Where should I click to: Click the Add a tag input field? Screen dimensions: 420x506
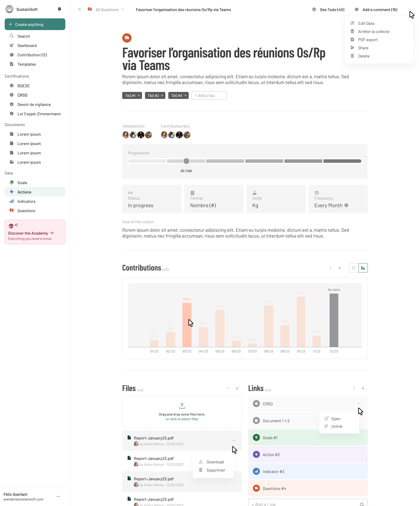point(209,95)
